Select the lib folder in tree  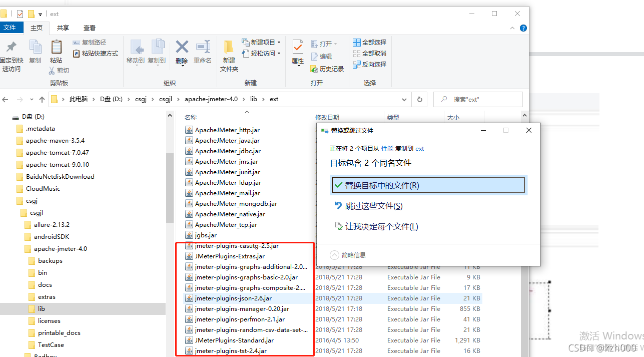83,308
